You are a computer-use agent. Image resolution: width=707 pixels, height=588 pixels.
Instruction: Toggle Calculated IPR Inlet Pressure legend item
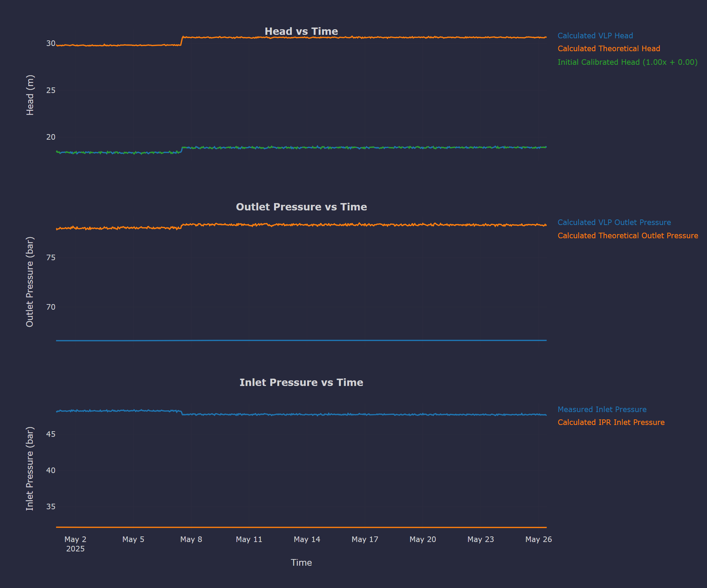(611, 422)
